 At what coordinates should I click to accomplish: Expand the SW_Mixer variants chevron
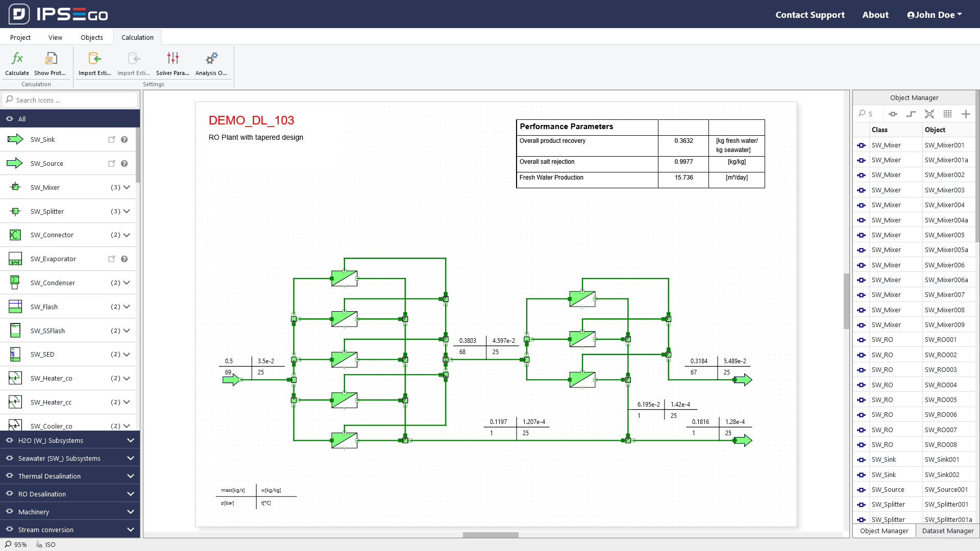tap(127, 187)
